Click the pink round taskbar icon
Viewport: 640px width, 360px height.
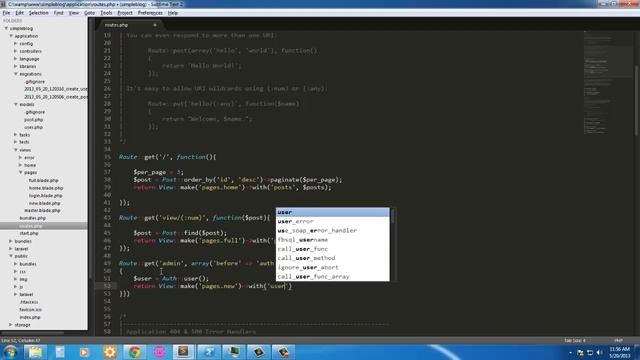pos(159,352)
